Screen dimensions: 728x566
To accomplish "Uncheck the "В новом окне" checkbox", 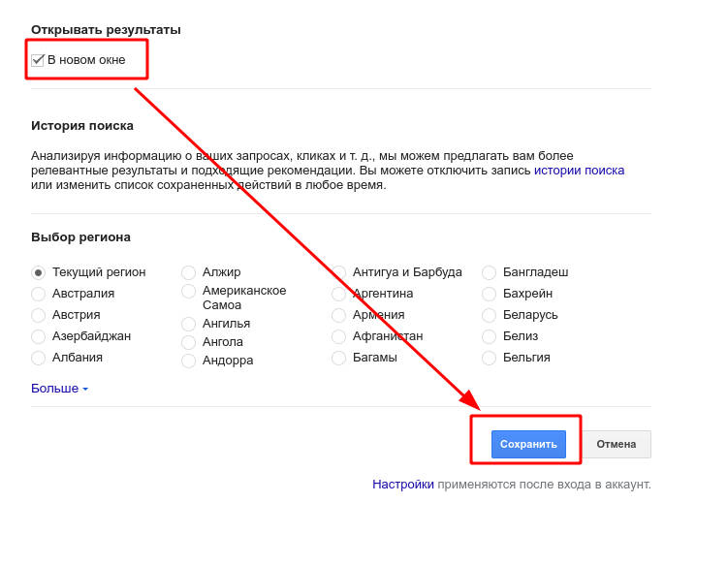I will [x=38, y=60].
